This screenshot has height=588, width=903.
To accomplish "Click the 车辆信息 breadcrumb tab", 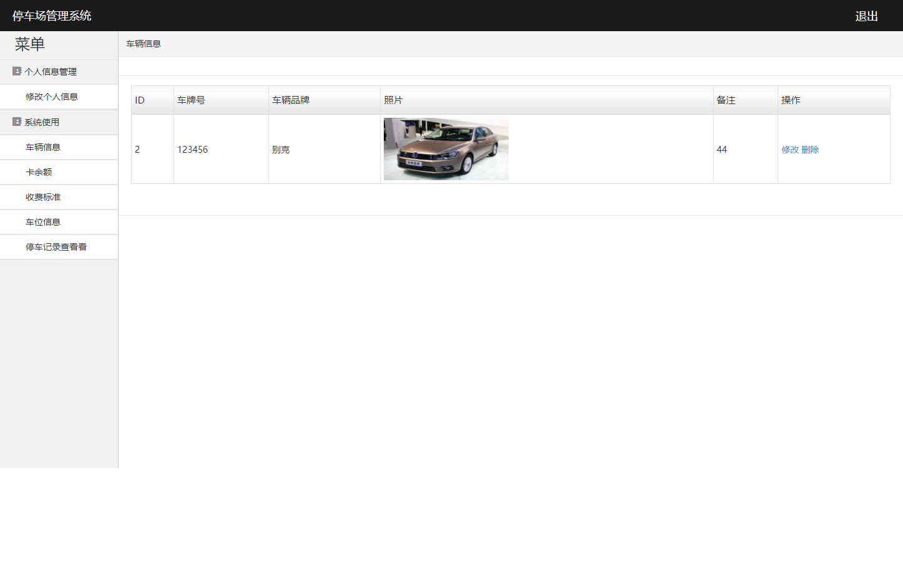I will pyautogui.click(x=144, y=44).
